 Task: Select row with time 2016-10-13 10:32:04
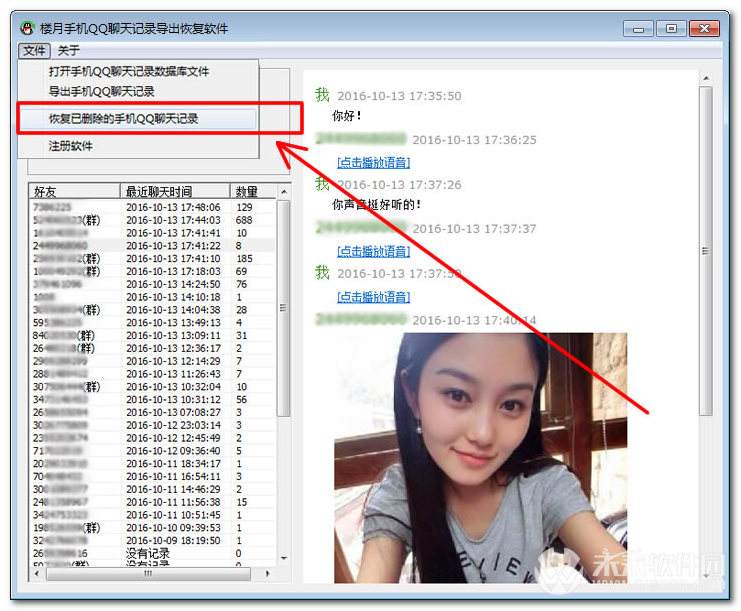[x=152, y=387]
